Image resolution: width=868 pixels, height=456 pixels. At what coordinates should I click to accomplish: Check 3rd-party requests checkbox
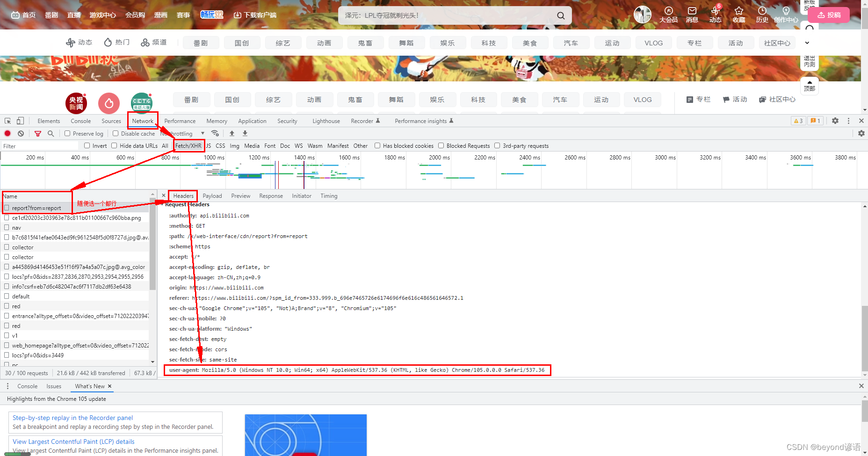coord(497,145)
